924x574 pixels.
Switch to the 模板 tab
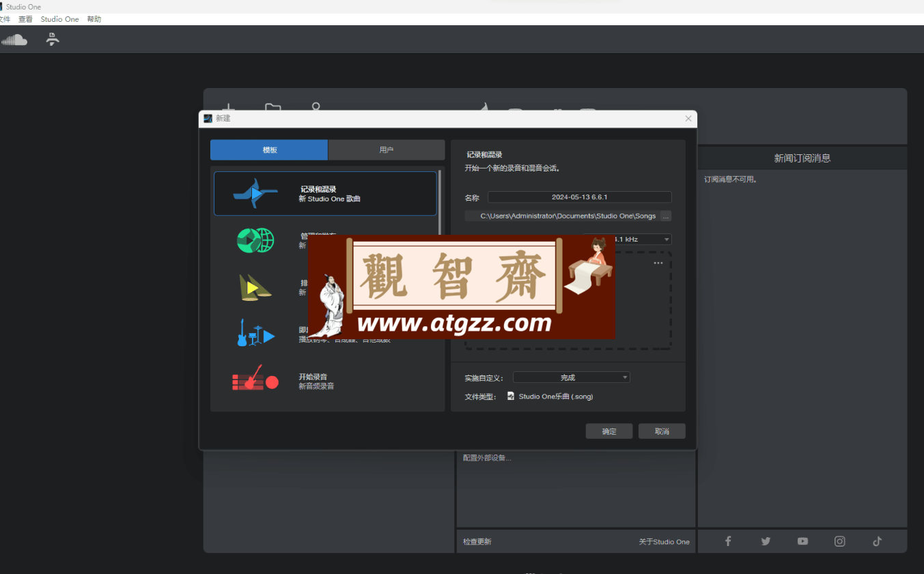(x=269, y=150)
